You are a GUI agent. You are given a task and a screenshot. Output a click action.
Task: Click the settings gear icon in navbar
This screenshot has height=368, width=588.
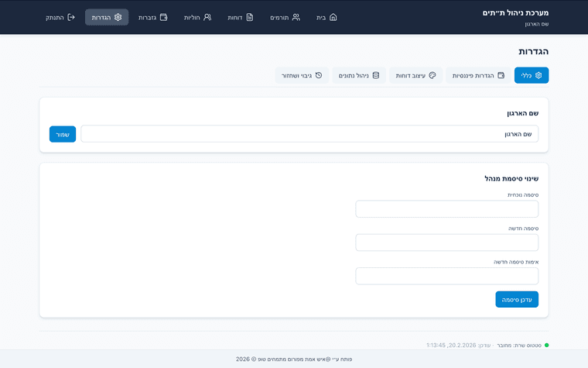[x=118, y=17]
